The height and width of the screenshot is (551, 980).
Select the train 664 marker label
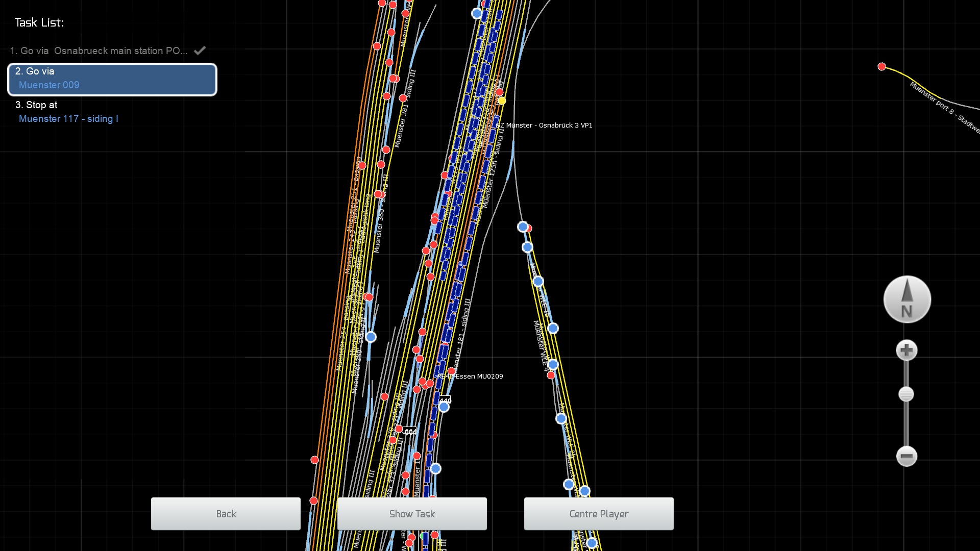point(410,431)
